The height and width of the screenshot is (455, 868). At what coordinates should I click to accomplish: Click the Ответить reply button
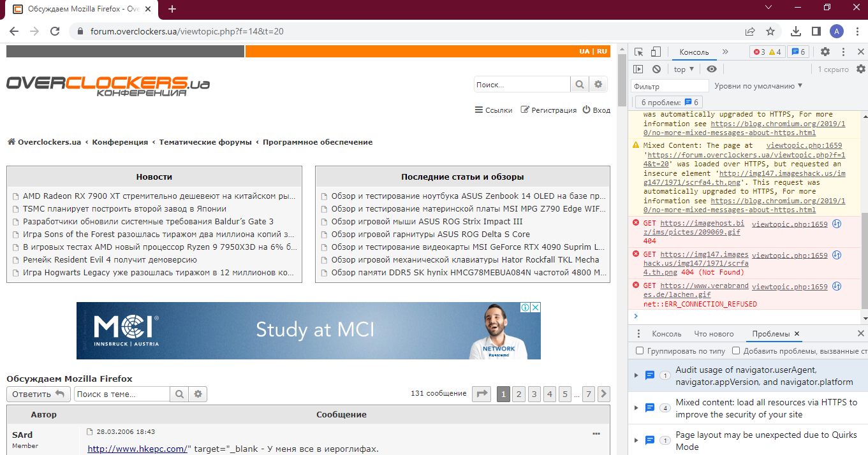click(38, 394)
